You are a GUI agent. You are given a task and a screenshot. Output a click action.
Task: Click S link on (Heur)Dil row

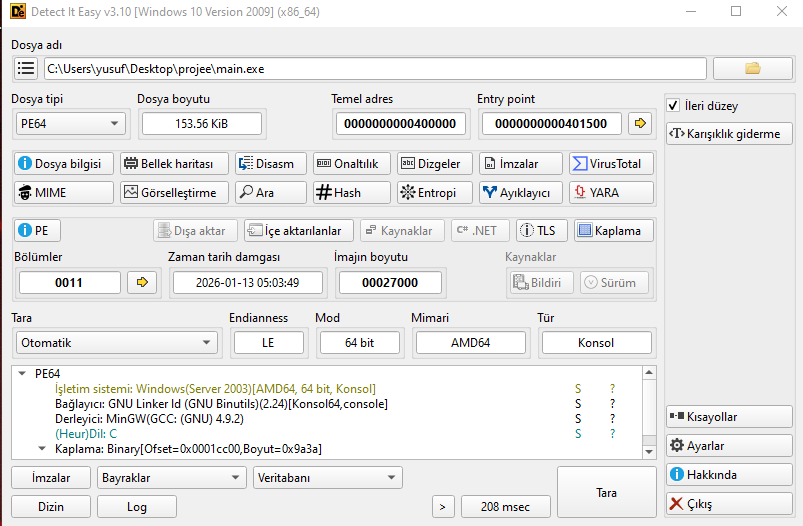click(578, 434)
